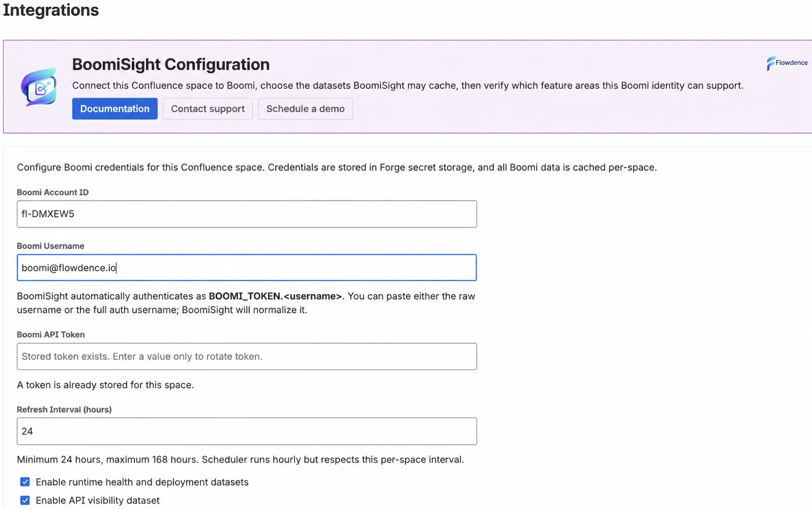Screen dimensions: 812x509
Task: Click the Boomi API Token label
Action: tap(51, 335)
